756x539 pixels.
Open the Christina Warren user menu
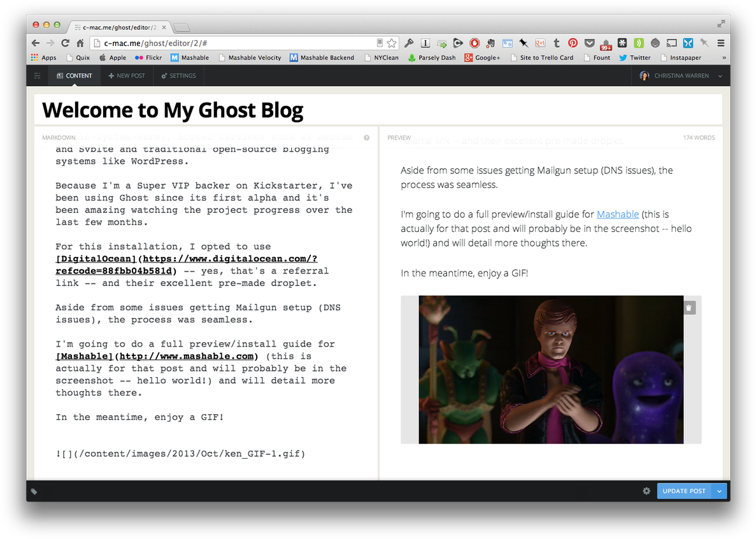point(681,76)
